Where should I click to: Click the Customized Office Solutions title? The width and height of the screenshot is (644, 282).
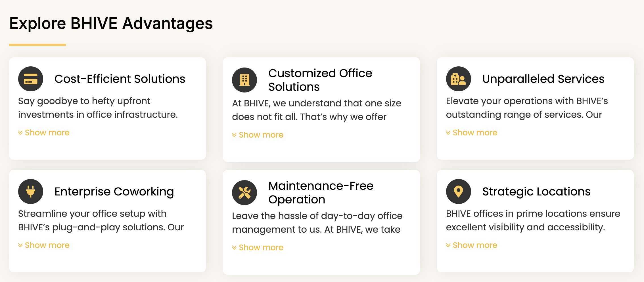(x=320, y=80)
